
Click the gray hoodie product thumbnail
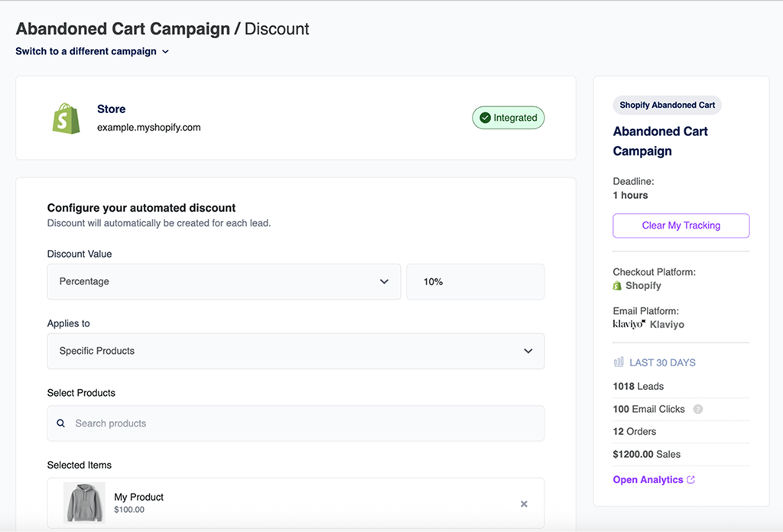click(x=84, y=503)
